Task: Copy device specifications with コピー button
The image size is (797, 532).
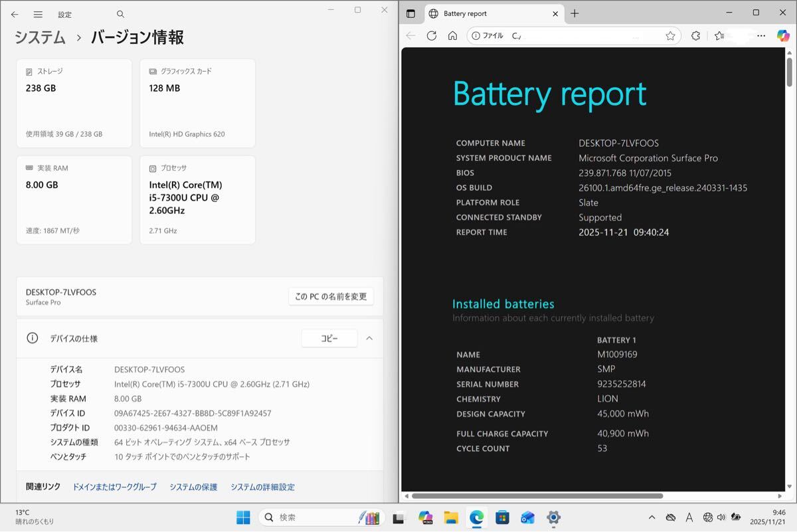Action: click(x=329, y=338)
